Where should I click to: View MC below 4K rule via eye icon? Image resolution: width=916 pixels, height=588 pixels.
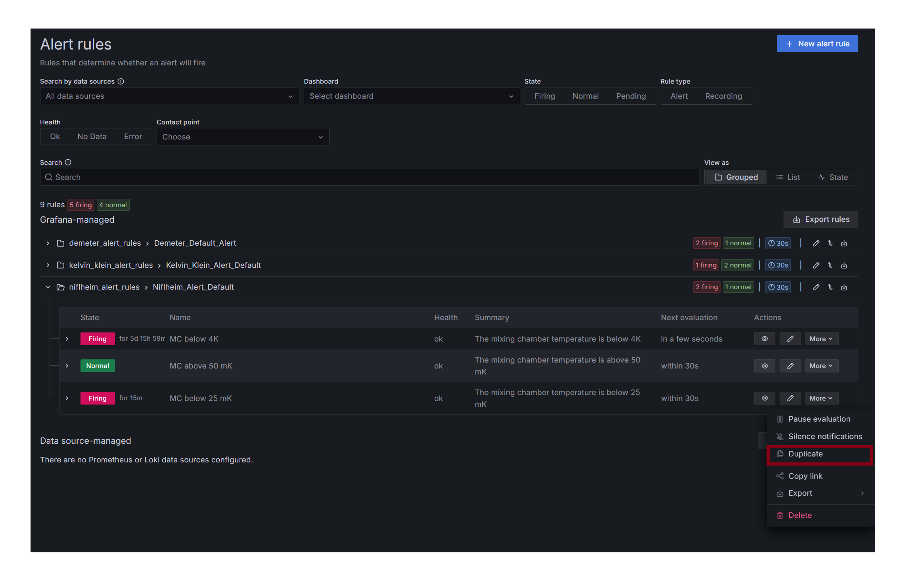(764, 339)
